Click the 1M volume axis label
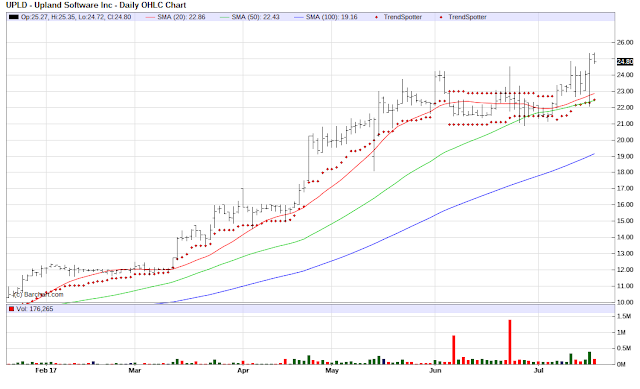640x389 pixels. click(x=621, y=333)
